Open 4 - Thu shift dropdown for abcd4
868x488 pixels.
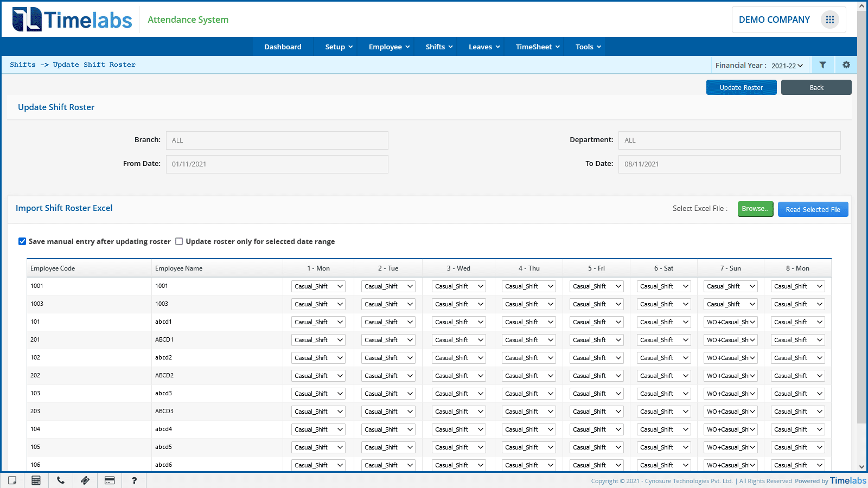528,429
